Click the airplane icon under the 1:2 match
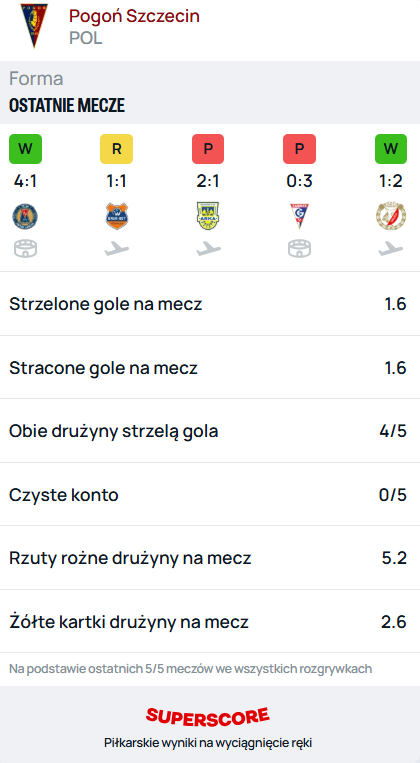Viewport: 420px width, 763px height. tap(391, 249)
